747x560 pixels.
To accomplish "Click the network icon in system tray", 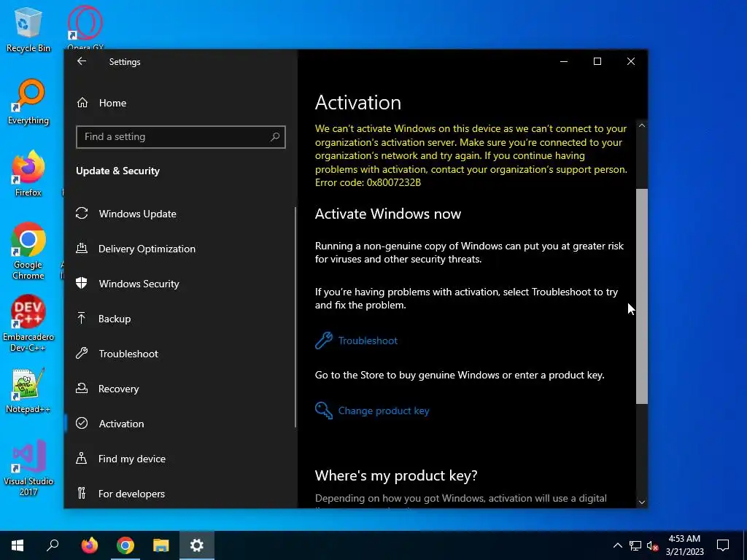I will [x=635, y=545].
